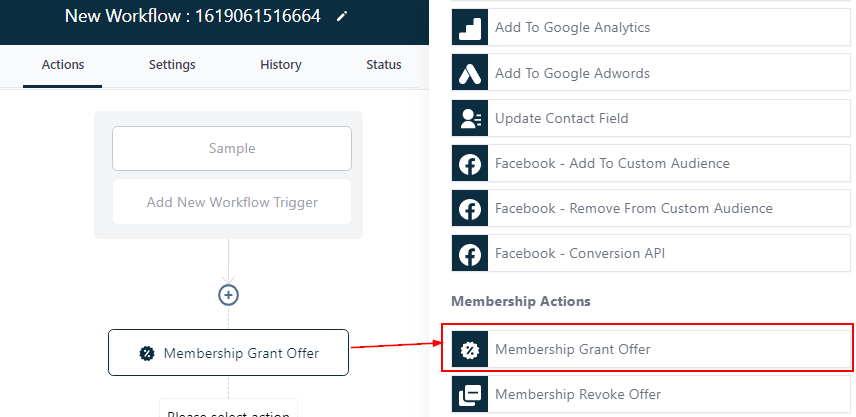Click the pencil icon to rename workflow
This screenshot has height=417, width=856.
343,17
